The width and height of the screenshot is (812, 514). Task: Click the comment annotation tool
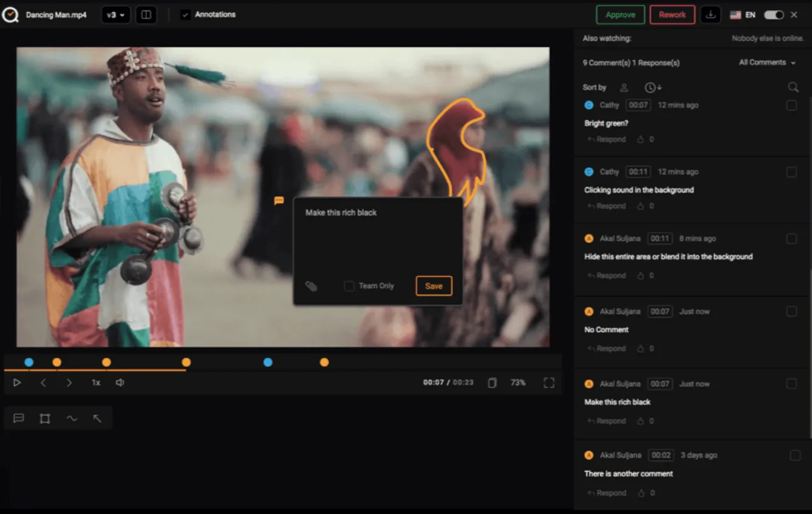coord(19,419)
